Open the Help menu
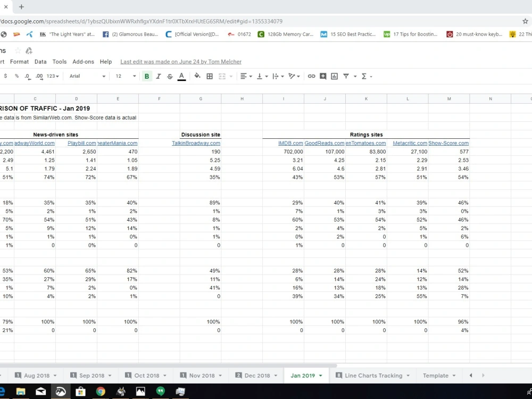Viewport: 532px width, 399px height. point(106,62)
